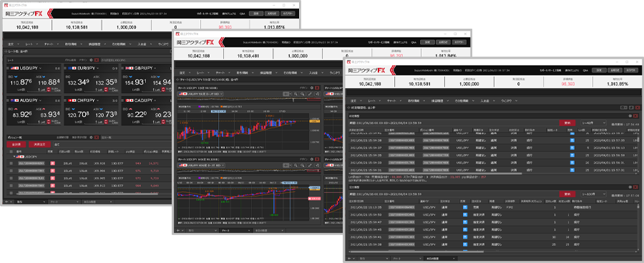Click the red order icon under USD/JPY ASK
This screenshot has width=644, height=263.
(x=49, y=90)
